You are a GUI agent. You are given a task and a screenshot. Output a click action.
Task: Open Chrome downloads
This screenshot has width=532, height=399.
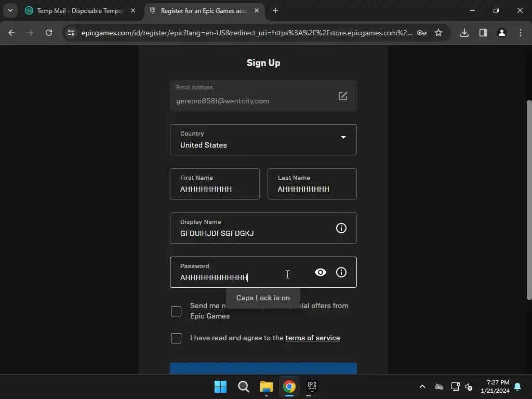(464, 33)
